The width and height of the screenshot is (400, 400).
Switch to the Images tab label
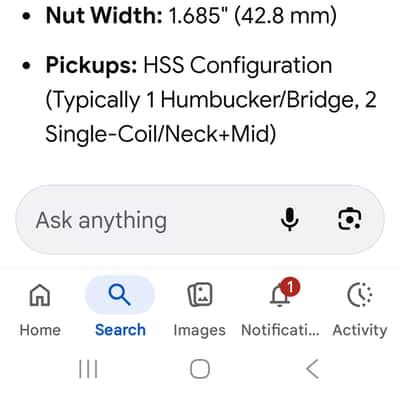[x=200, y=330]
